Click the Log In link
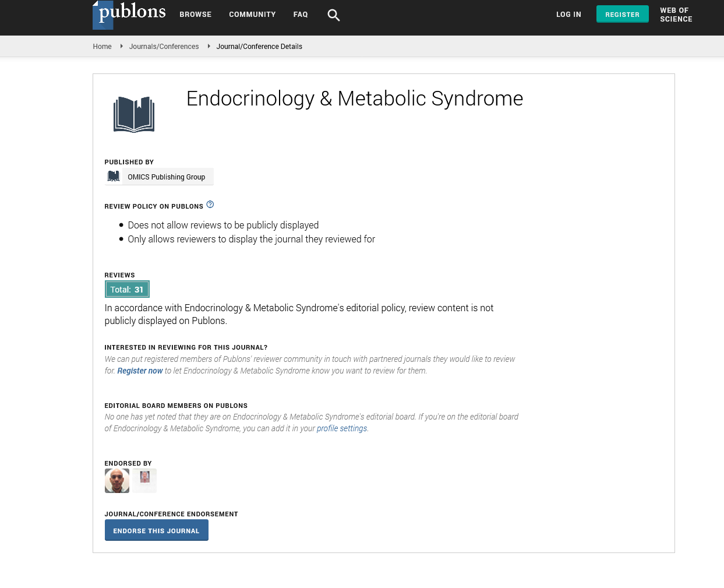724x588 pixels. click(x=568, y=15)
